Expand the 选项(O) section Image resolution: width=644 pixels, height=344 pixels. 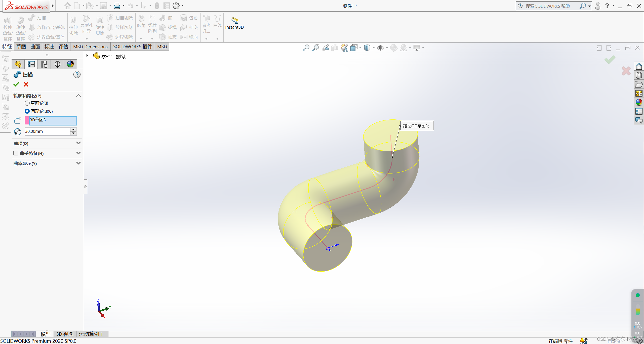[x=78, y=143]
